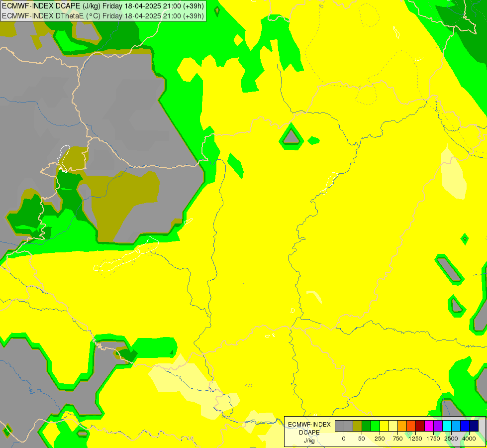Click the ECMWF-INDEX label in the legend
This screenshot has height=448, width=487.
coord(309,425)
